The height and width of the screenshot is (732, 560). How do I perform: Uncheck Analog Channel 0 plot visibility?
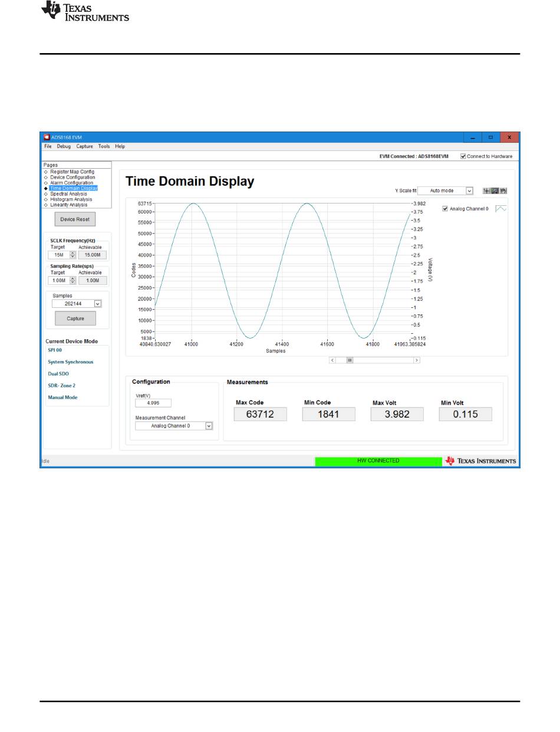pyautogui.click(x=445, y=209)
